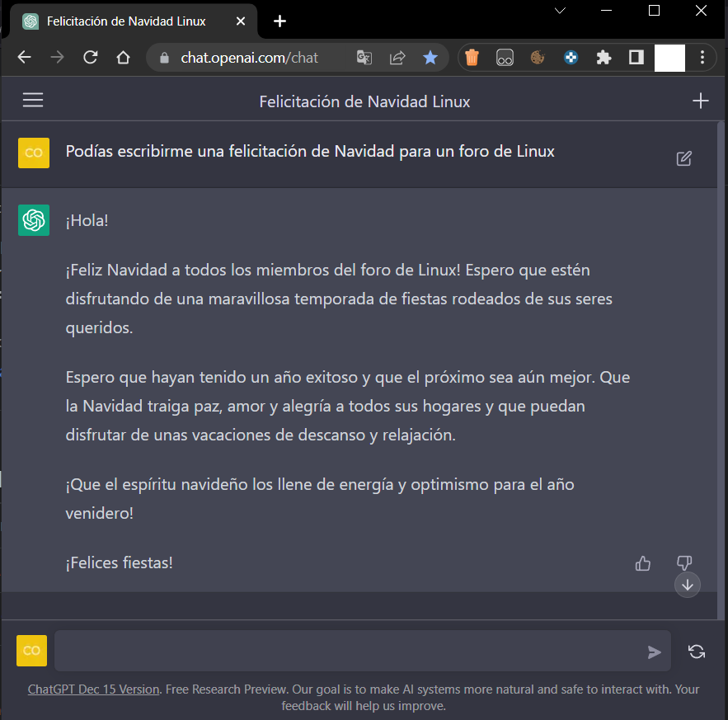Viewport: 728px width, 720px height.
Task: Click the chat page vertical scrollbar
Action: (721, 370)
